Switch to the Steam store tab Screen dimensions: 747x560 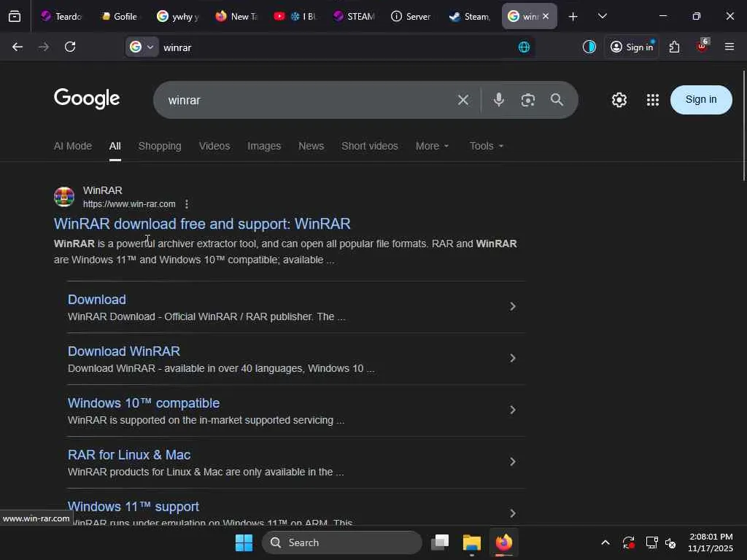pyautogui.click(x=470, y=16)
